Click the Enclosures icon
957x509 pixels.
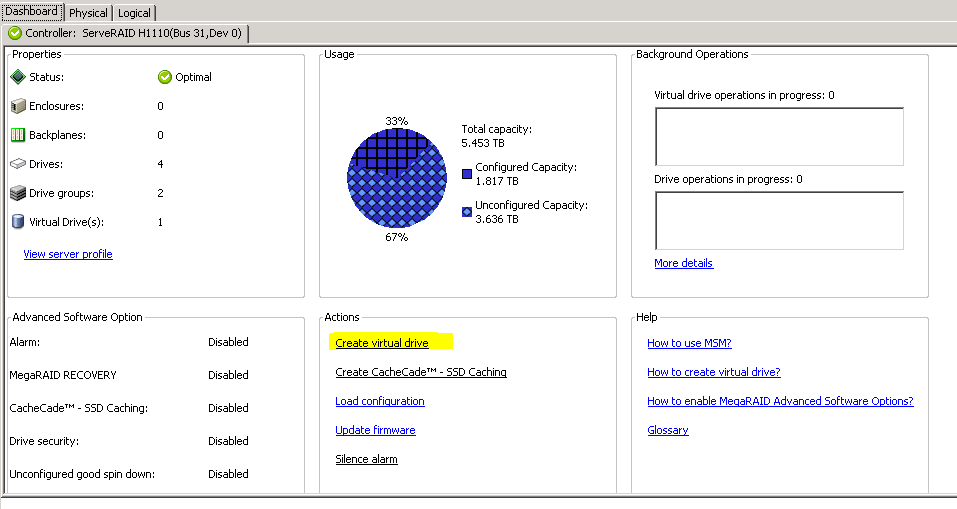17,106
